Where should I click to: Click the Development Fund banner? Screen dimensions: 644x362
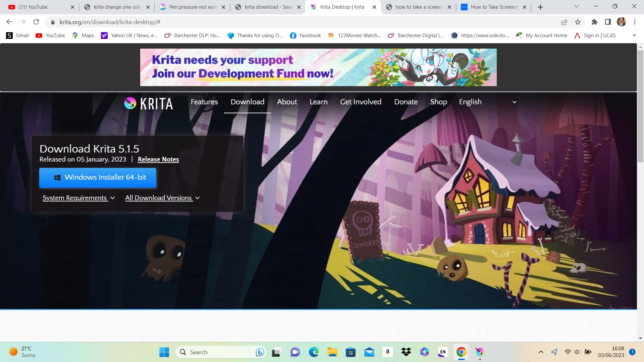(x=318, y=67)
